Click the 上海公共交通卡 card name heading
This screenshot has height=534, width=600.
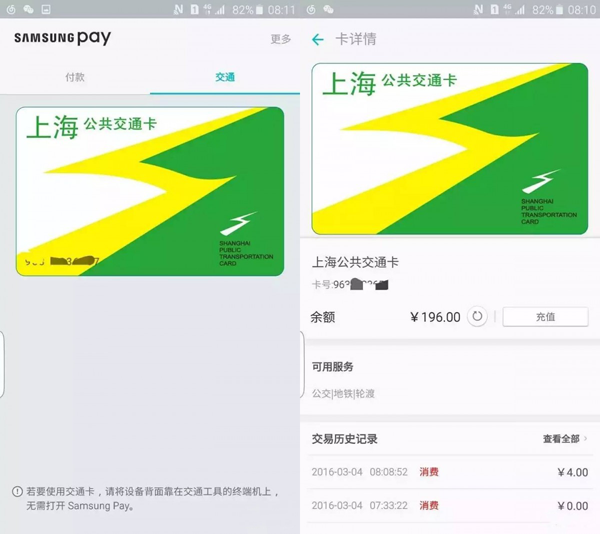(355, 262)
